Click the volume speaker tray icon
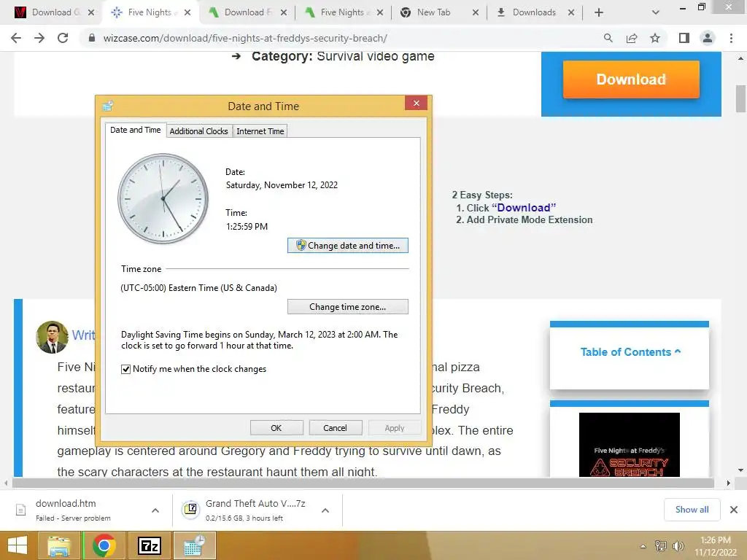The height and width of the screenshot is (560, 747). 678,546
